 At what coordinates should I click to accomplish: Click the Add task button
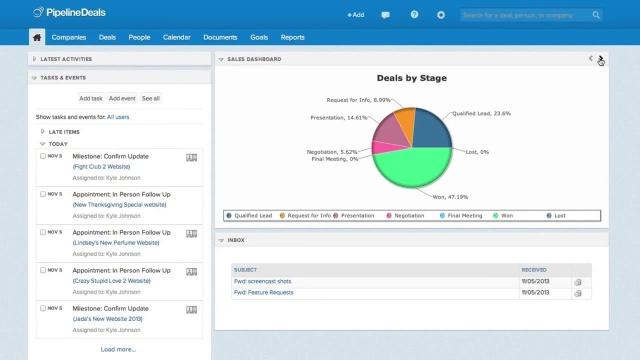pyautogui.click(x=91, y=98)
